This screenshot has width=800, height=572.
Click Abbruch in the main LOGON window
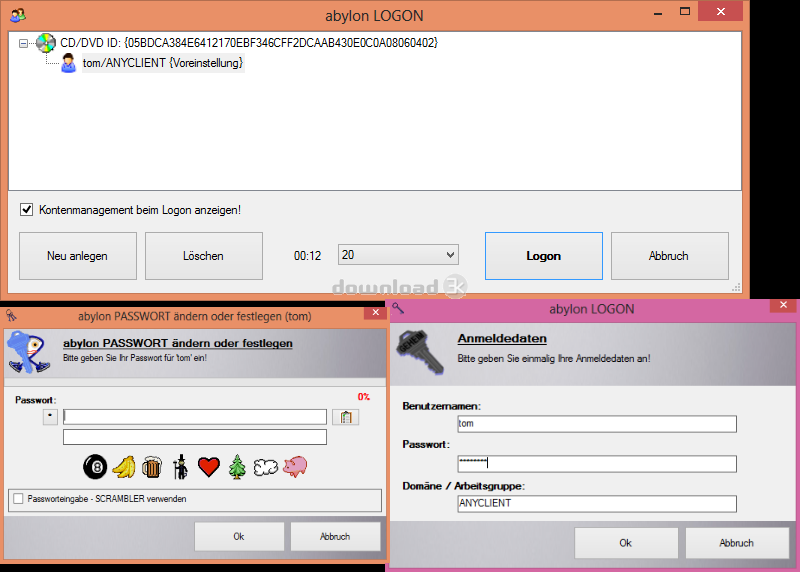(669, 256)
